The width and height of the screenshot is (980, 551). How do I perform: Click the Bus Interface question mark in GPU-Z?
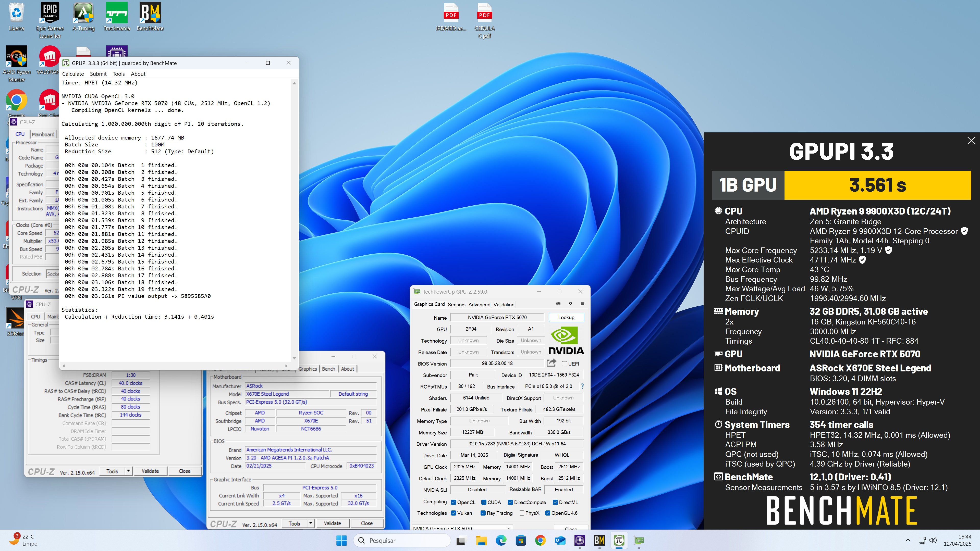[x=582, y=386]
